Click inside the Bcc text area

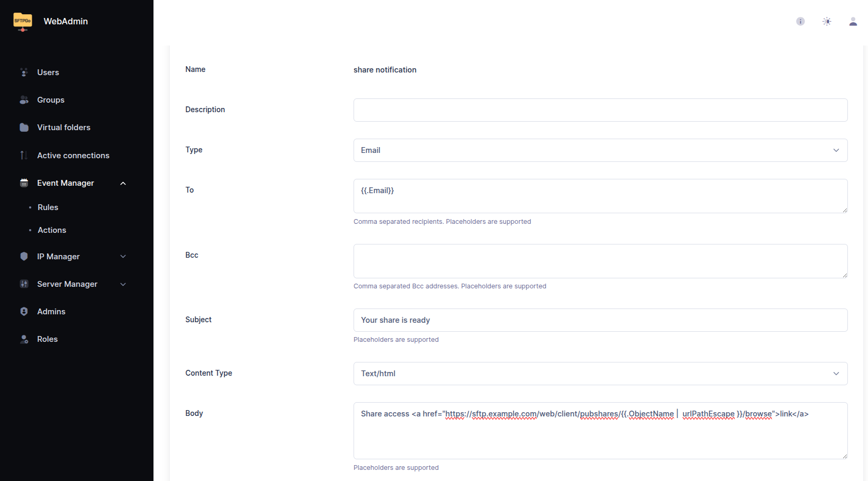click(600, 261)
